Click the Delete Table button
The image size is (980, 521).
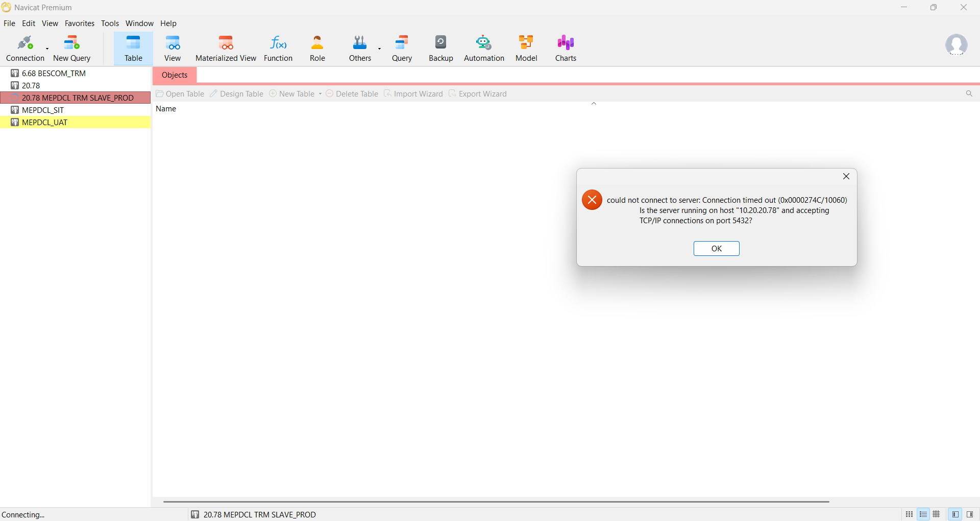coord(352,94)
